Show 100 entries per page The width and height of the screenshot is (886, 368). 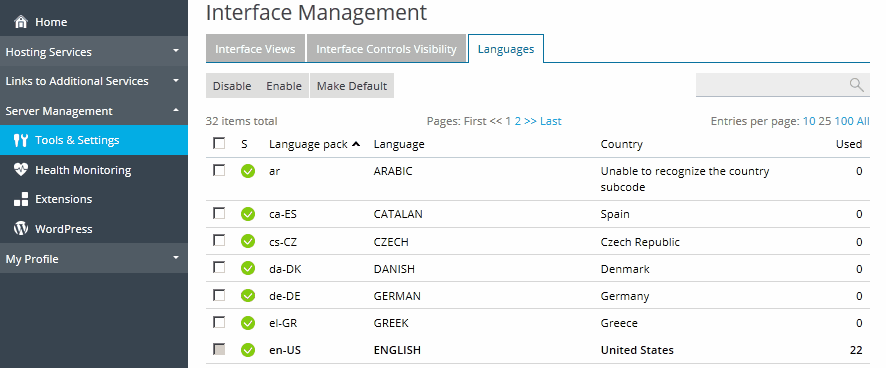pos(844,121)
